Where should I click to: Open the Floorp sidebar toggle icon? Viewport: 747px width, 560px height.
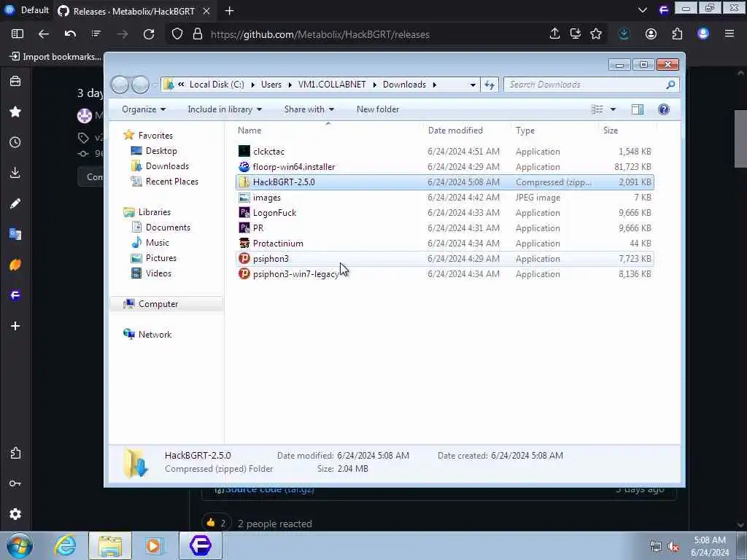tap(18, 34)
